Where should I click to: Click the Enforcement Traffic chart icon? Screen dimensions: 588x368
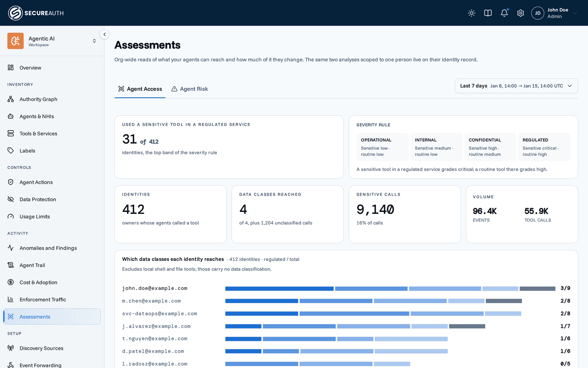click(x=11, y=299)
